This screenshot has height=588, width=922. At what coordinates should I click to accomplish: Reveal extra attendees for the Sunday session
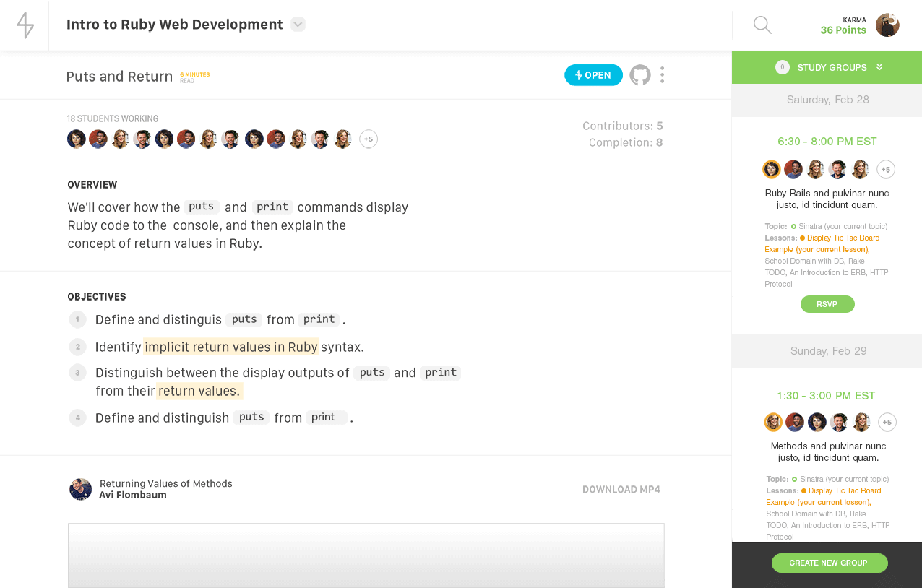click(887, 422)
